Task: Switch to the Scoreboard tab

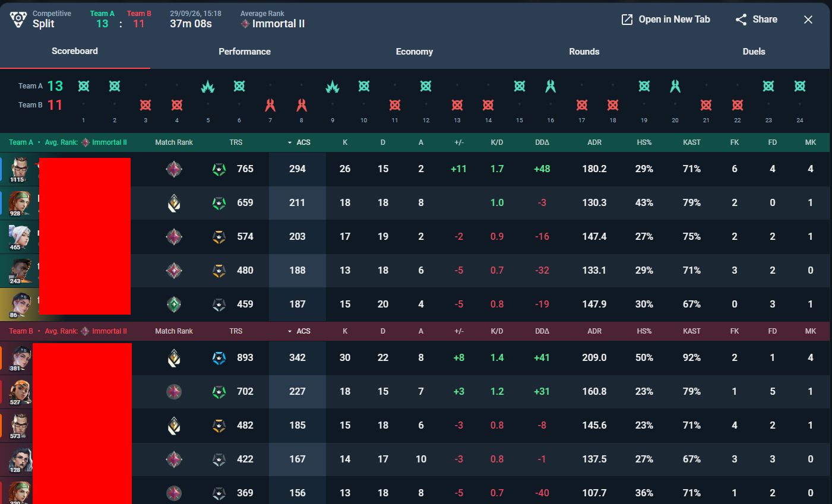Action: click(75, 51)
